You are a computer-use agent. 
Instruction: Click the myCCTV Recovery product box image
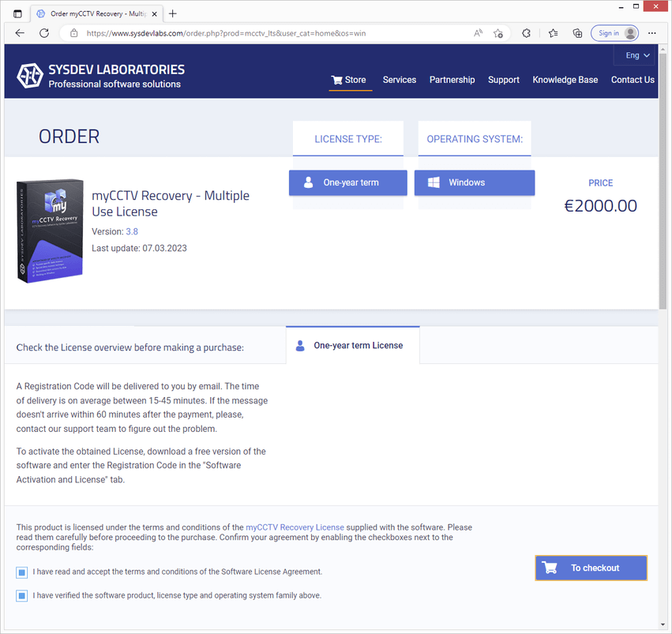(x=50, y=231)
